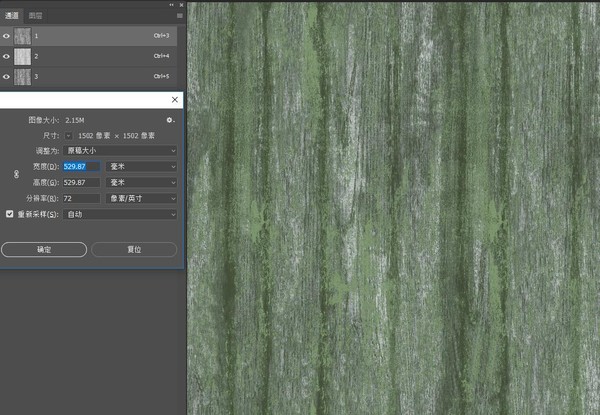Click the 高度 value field

click(x=82, y=182)
